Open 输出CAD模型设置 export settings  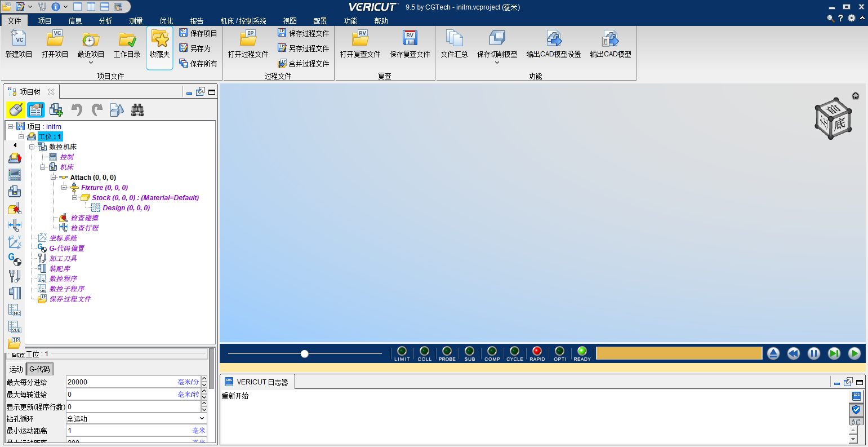tap(554, 44)
